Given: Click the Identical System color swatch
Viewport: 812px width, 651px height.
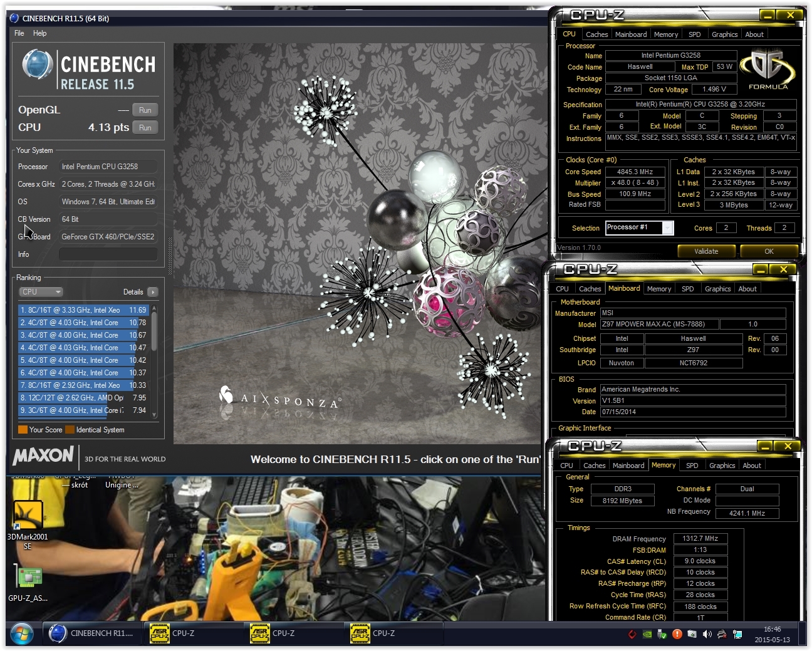Looking at the screenshot, I should pos(70,430).
